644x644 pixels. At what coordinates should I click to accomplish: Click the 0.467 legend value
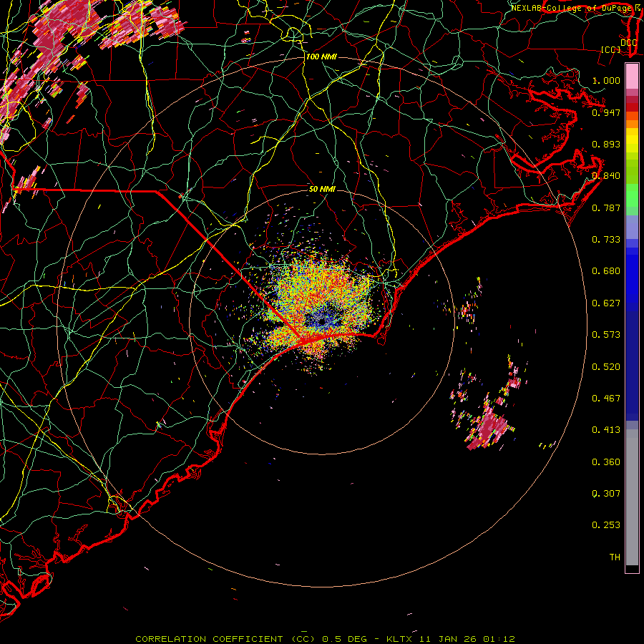click(x=606, y=399)
